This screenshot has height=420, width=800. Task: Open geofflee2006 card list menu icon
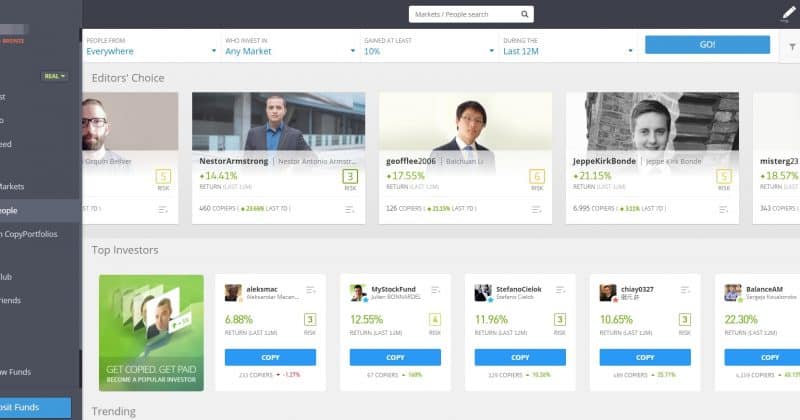[x=536, y=209]
